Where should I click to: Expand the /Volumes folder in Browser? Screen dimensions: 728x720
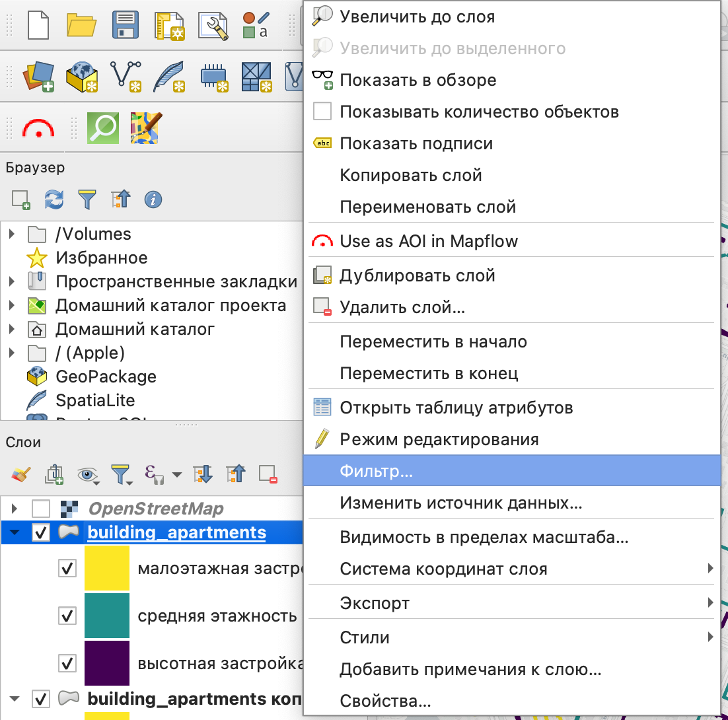point(11,234)
